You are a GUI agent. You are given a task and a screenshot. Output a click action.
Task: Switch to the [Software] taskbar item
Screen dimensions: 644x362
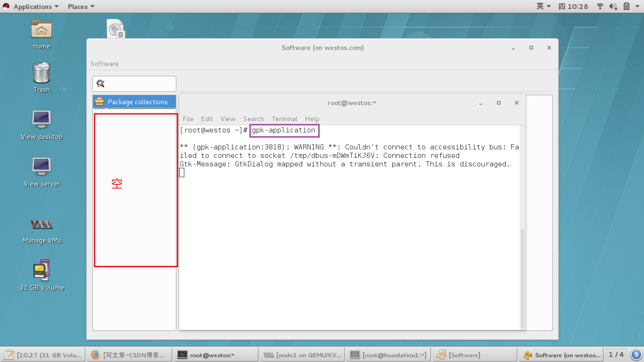474,355
